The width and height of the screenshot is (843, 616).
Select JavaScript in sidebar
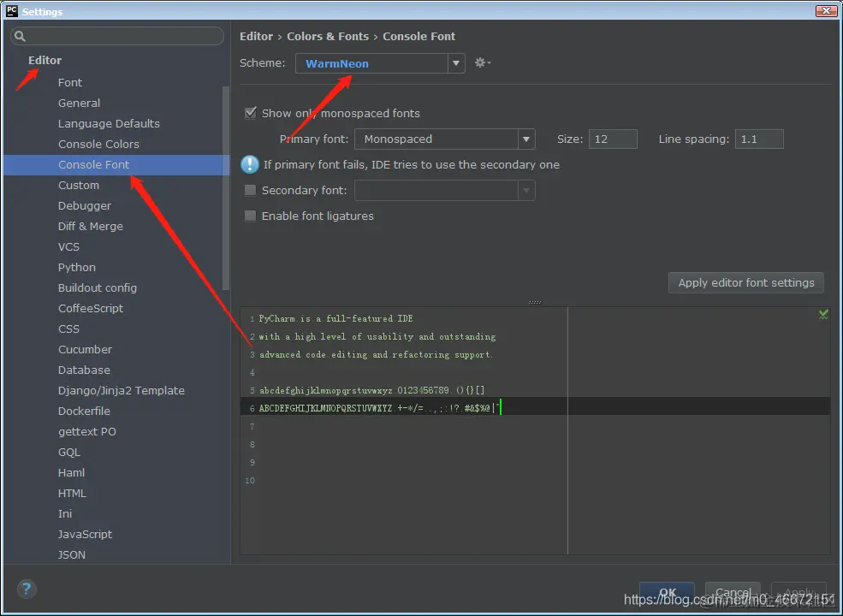tap(85, 534)
